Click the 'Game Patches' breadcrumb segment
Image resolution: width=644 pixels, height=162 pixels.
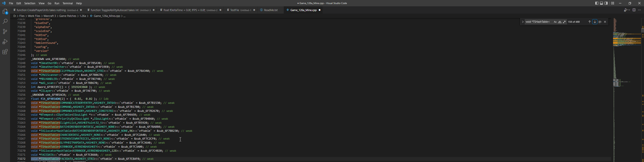[68, 16]
